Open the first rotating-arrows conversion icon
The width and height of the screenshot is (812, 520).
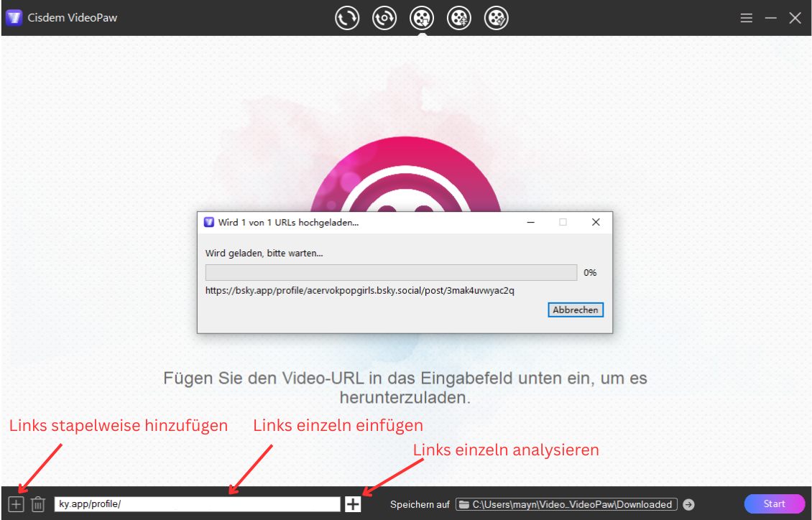(x=346, y=17)
